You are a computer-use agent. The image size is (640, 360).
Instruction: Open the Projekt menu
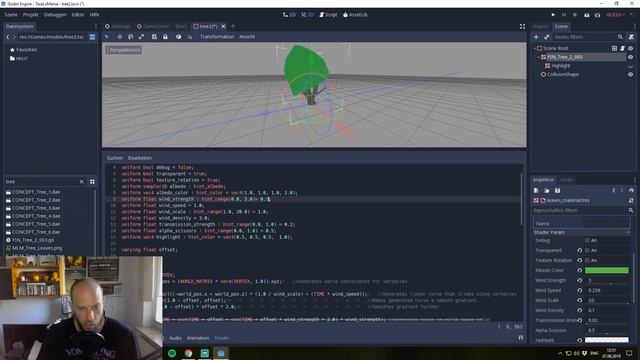[x=31, y=15]
